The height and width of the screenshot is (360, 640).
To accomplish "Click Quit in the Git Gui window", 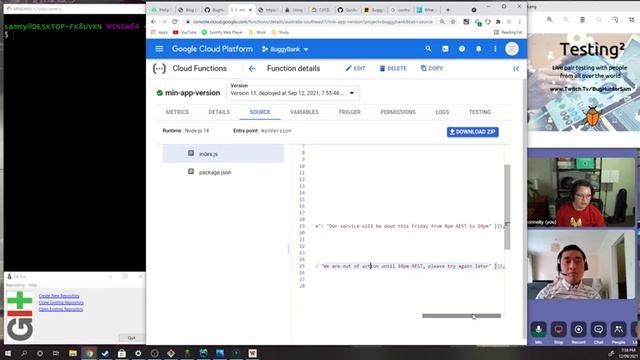I will pyautogui.click(x=131, y=338).
